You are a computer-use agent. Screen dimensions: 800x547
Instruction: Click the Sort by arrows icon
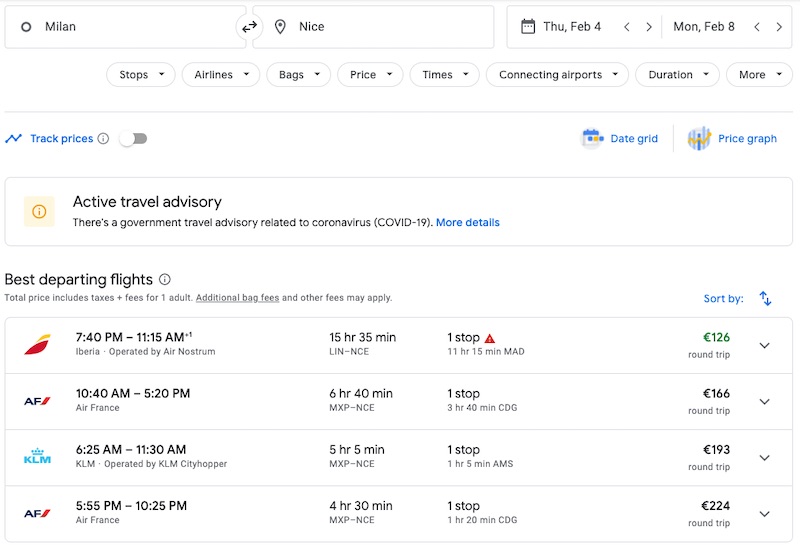765,298
